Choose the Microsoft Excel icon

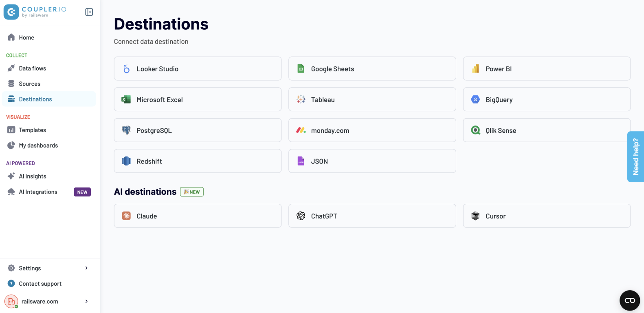point(127,99)
